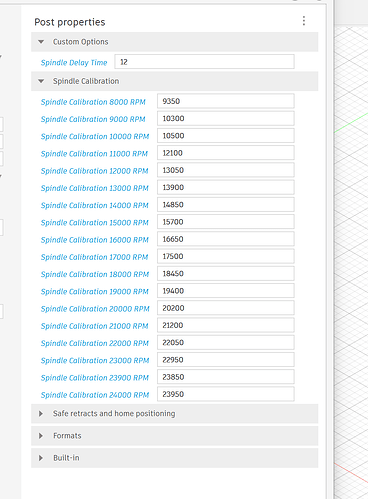Edit the 16000 RPM calibration value

[226, 239]
